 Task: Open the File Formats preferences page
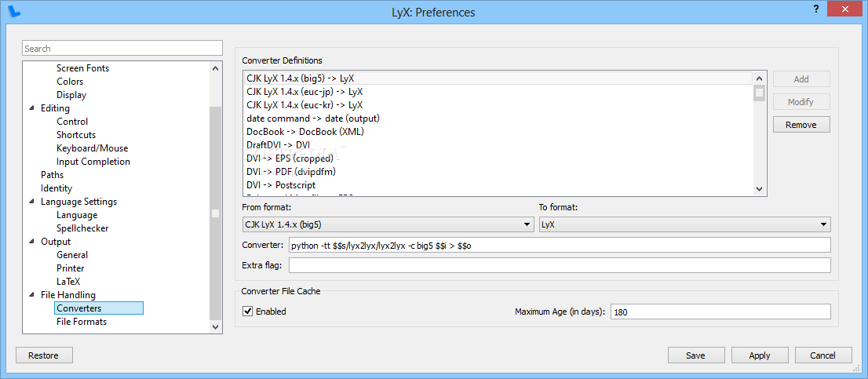82,322
